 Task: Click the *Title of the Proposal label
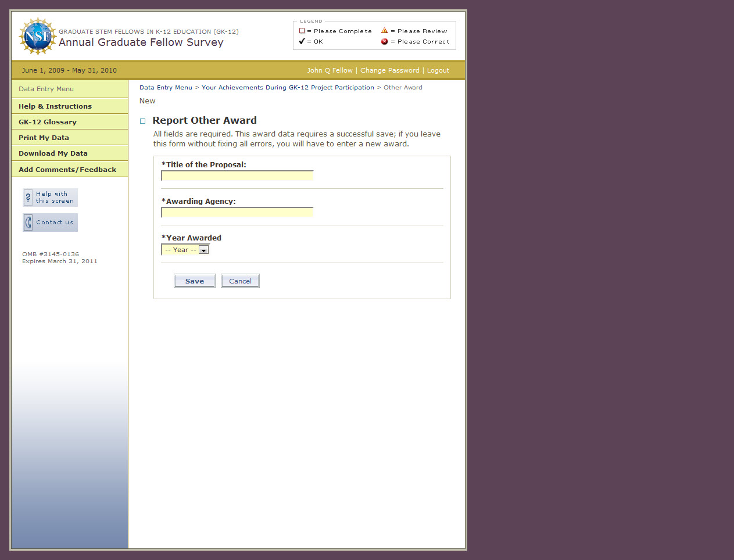pyautogui.click(x=204, y=165)
